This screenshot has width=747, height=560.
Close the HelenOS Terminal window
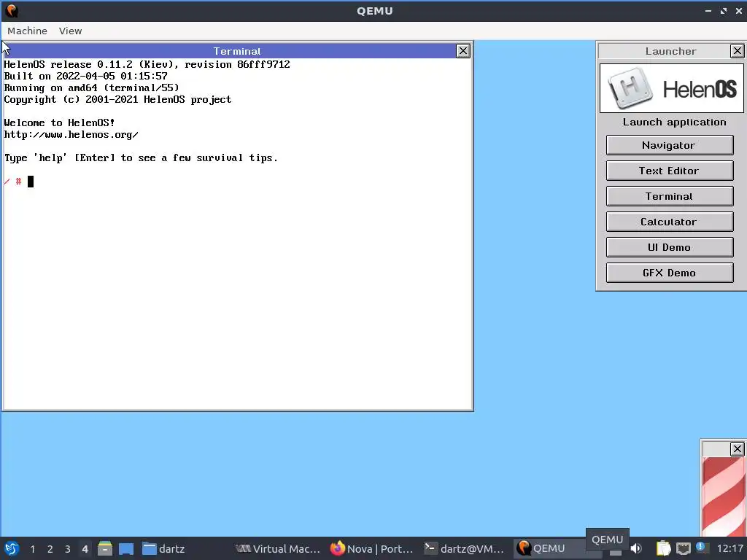point(462,51)
